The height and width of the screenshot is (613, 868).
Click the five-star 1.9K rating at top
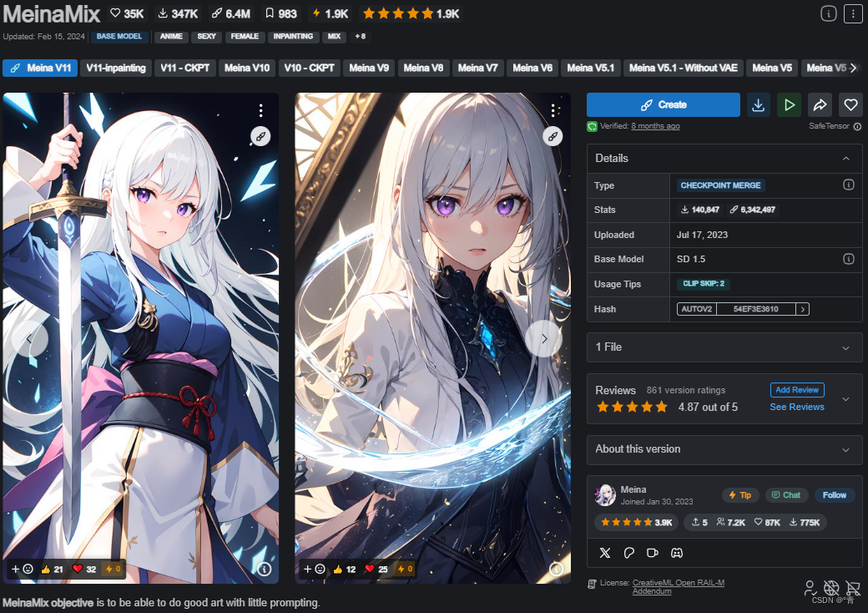[x=411, y=14]
